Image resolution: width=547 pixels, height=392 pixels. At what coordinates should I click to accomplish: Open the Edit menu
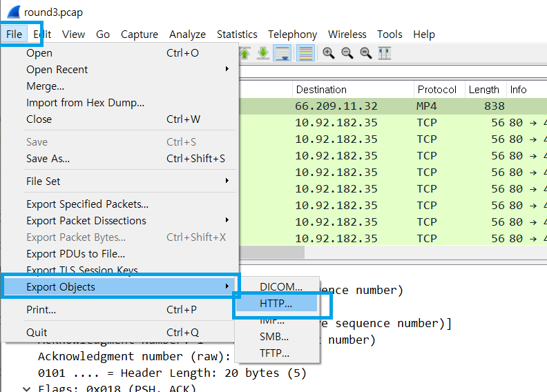coord(42,34)
